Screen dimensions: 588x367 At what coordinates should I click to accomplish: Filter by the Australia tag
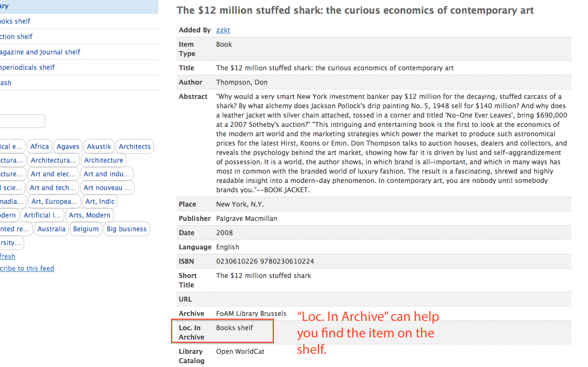click(51, 229)
